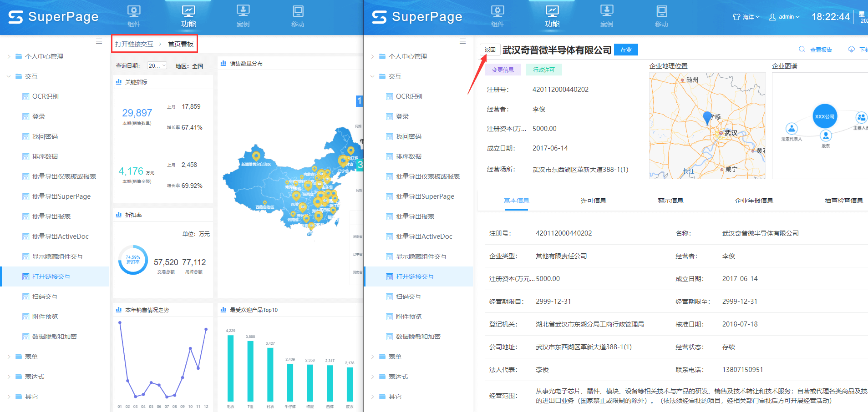This screenshot has height=412, width=868.
Task: Click the blue location pin on Wuhan map
Action: coord(707,117)
